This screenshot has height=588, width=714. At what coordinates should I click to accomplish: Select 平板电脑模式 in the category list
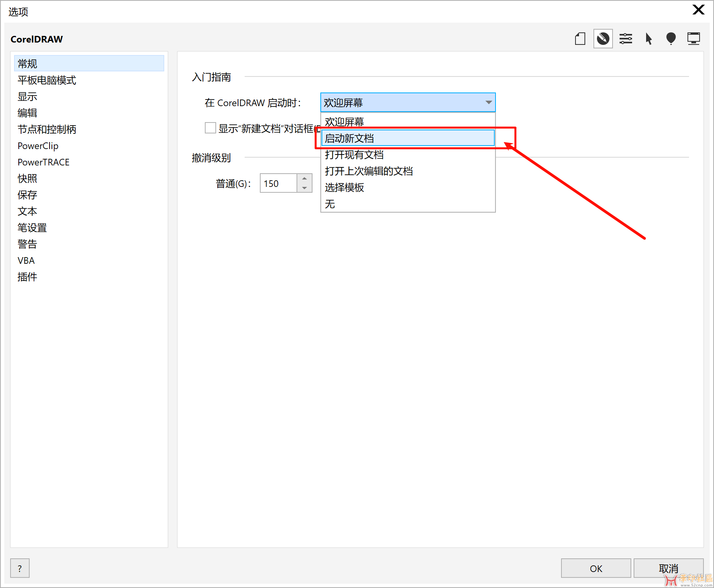pyautogui.click(x=89, y=80)
